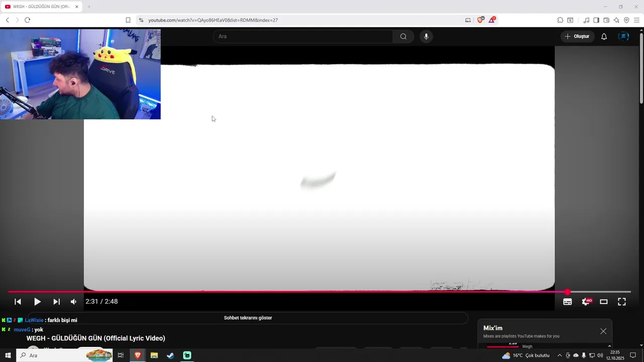Image resolution: width=644 pixels, height=362 pixels.
Task: Enter fullscreen on the video player
Action: (622, 302)
